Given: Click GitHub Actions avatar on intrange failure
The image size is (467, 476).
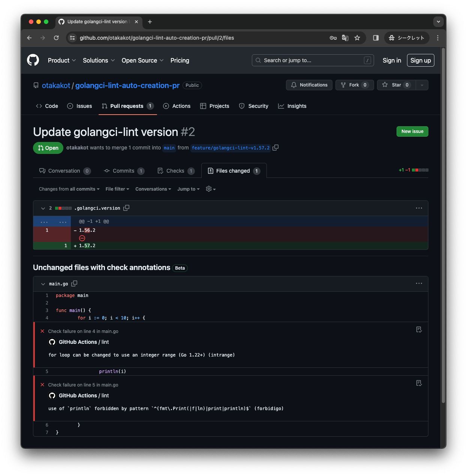Looking at the screenshot, I should coord(52,342).
